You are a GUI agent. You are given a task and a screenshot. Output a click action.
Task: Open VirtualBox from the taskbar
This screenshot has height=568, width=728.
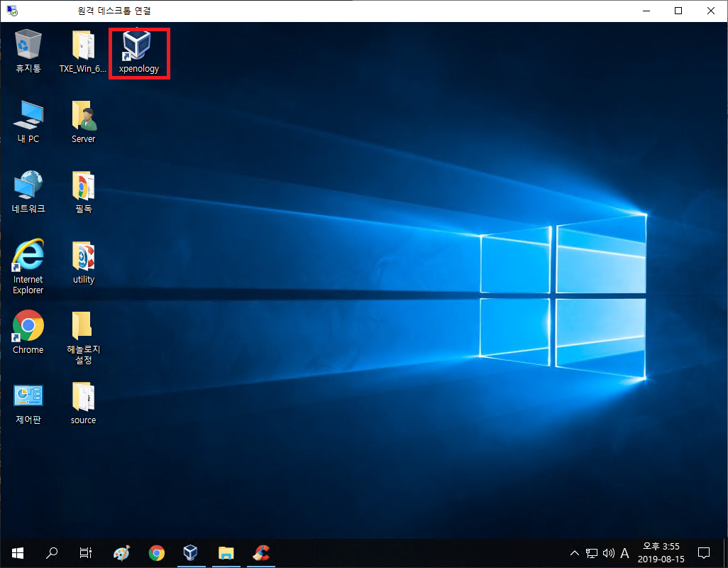[190, 552]
